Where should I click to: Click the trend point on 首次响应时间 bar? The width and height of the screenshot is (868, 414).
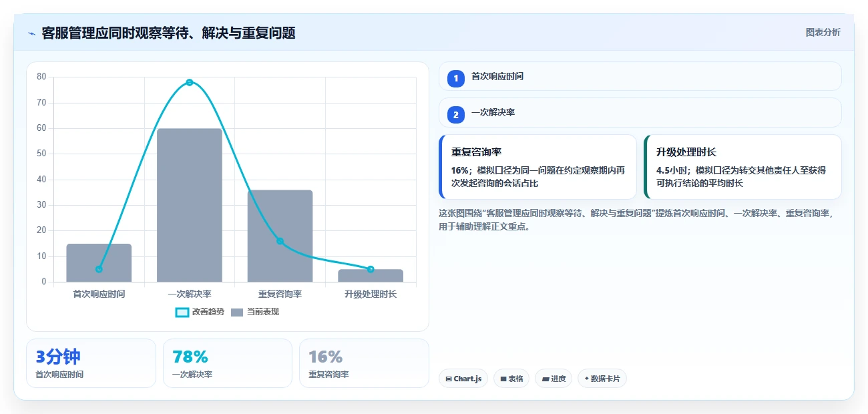pyautogui.click(x=99, y=269)
